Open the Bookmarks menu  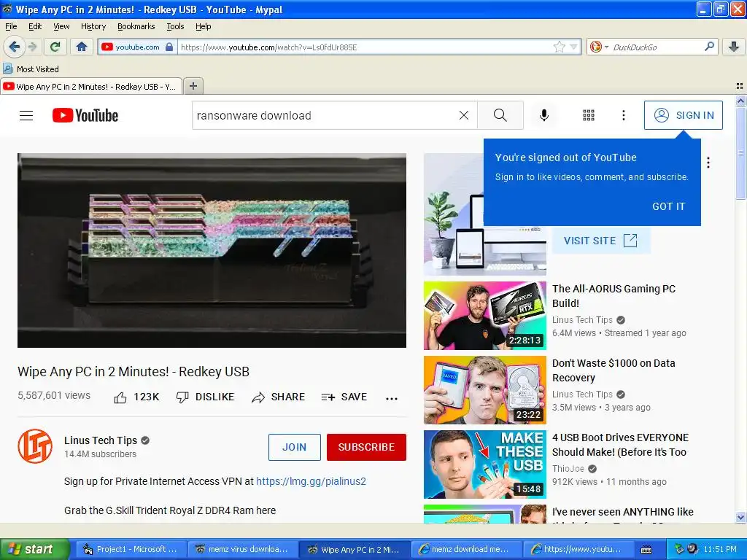coord(136,26)
